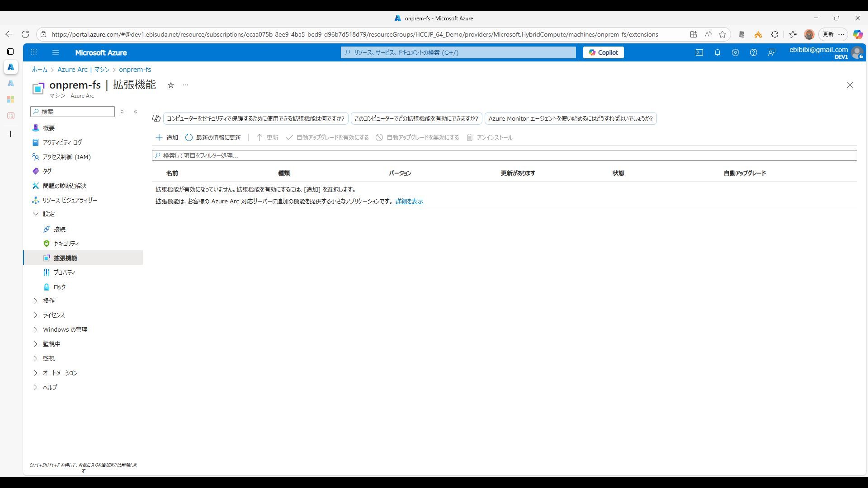Viewport: 868px width, 488px height.
Task: Open Cloud Shell from the top bar
Action: click(x=699, y=52)
